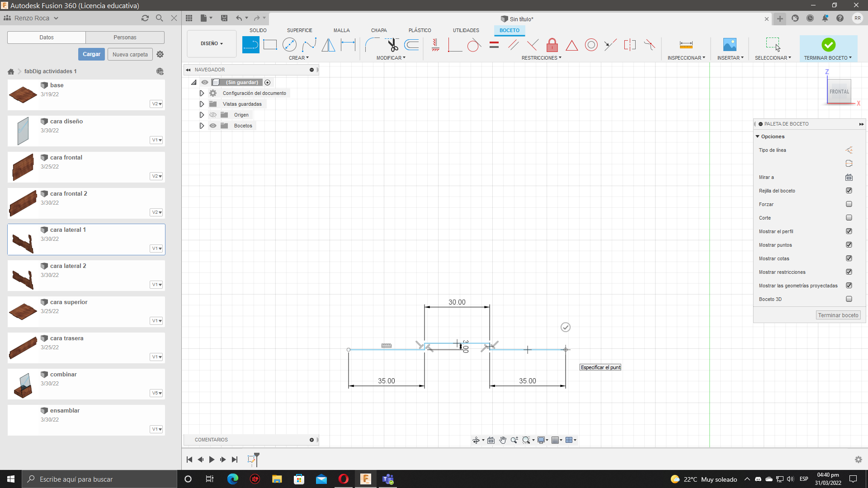Choose the Sketch Dimension tool
The height and width of the screenshot is (488, 868).
click(348, 45)
